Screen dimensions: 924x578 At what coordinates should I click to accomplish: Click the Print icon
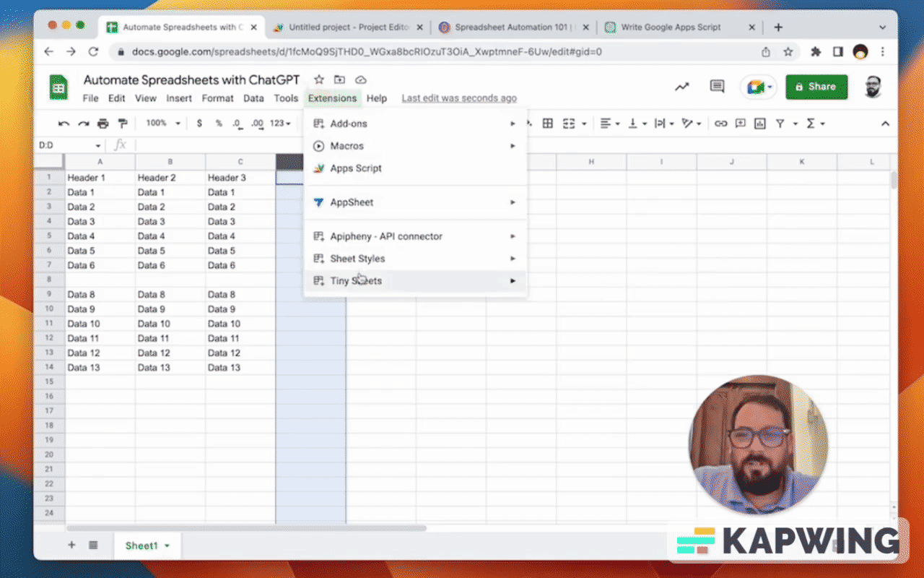[x=103, y=124]
